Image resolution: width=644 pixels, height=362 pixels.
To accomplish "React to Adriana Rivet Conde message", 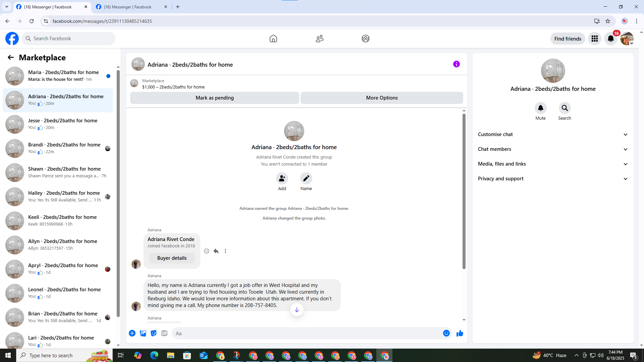I will (x=207, y=251).
